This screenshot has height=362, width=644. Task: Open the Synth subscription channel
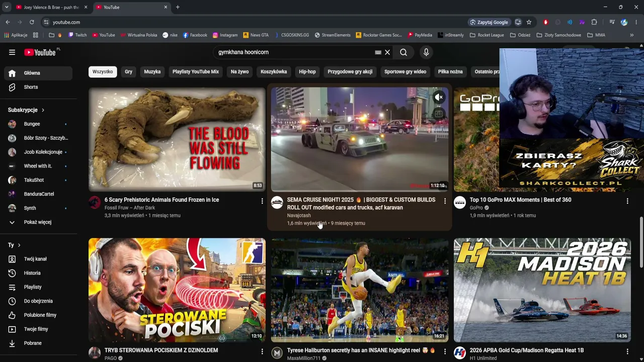click(38, 208)
